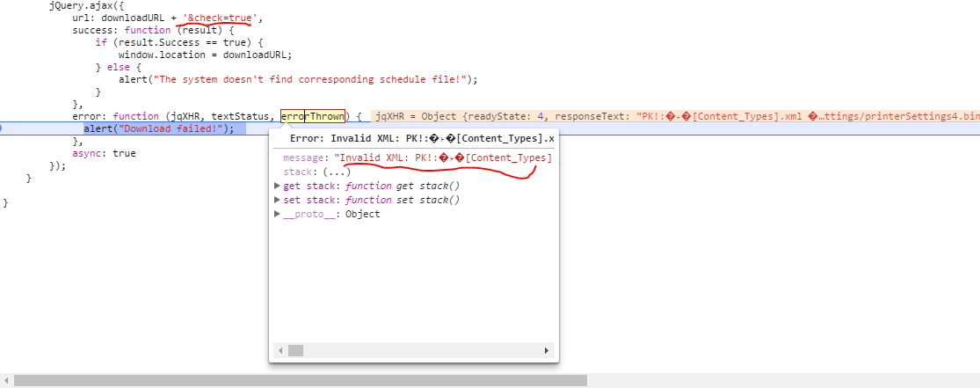Viewport: 980px width, 388px height.
Task: Click the breakpoint marker beside the alert line
Action: [x=2, y=128]
